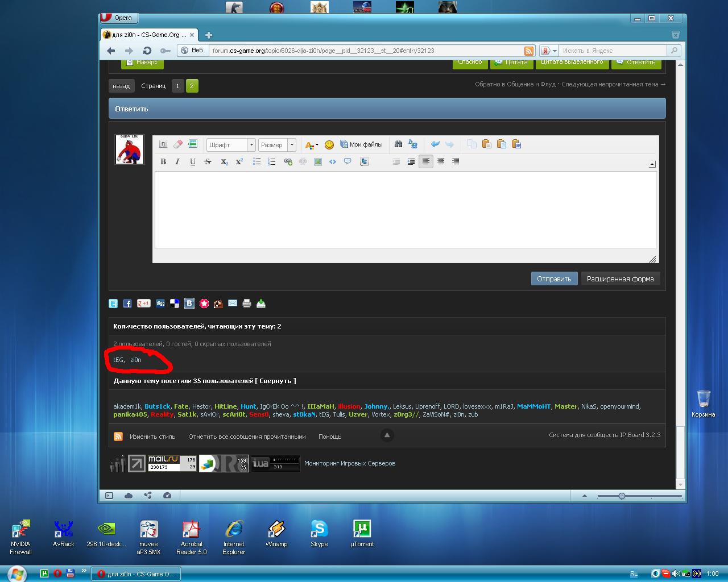
Task: Follow Обратно в Общение и Флуд link
Action: point(515,84)
